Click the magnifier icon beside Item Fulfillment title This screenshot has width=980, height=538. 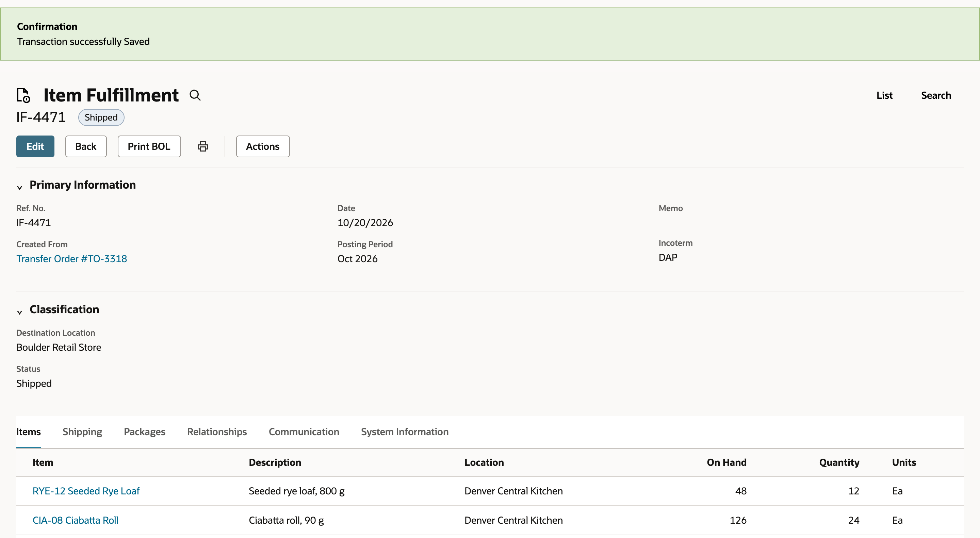tap(195, 95)
